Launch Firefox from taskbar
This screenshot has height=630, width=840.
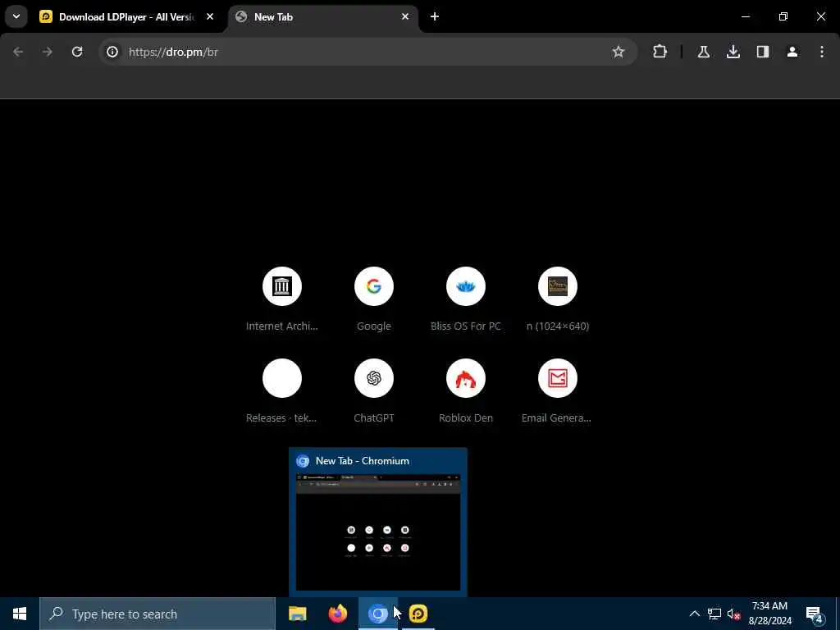tap(337, 614)
